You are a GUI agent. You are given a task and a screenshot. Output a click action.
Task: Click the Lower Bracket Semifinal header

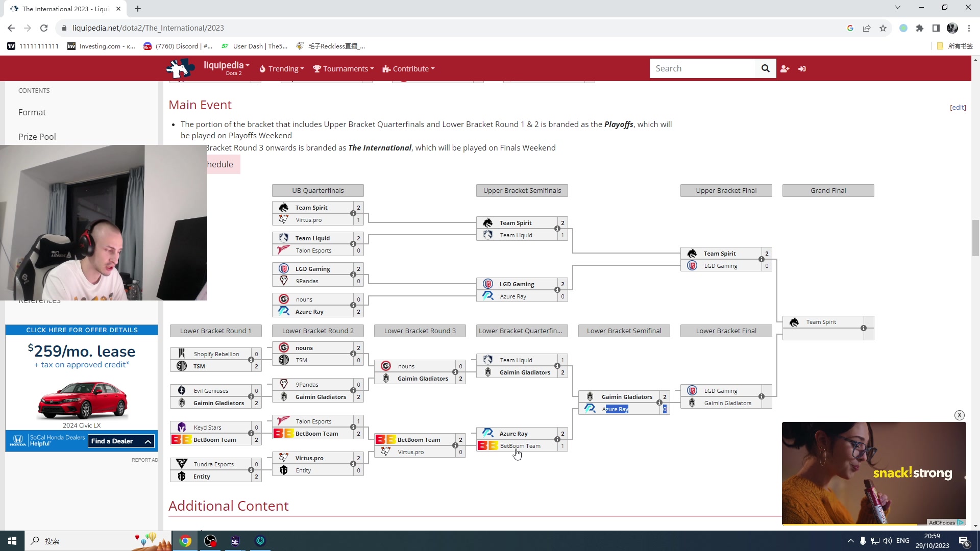624,331
